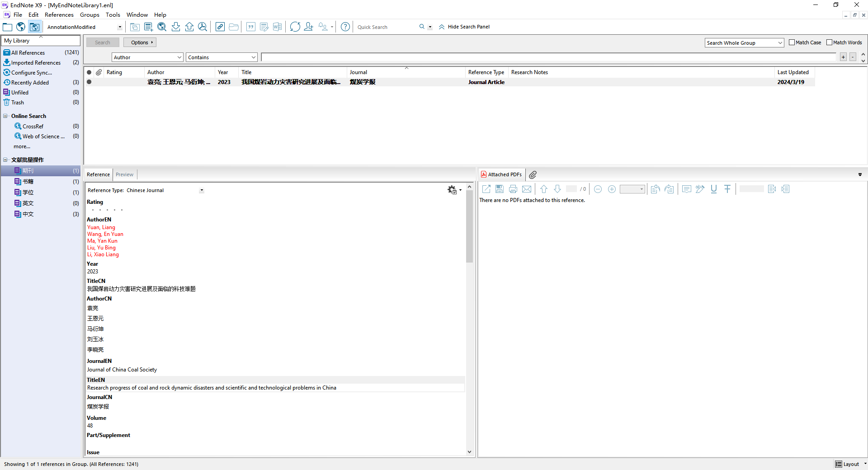Click the Options button
The width and height of the screenshot is (868, 470).
tap(140, 42)
